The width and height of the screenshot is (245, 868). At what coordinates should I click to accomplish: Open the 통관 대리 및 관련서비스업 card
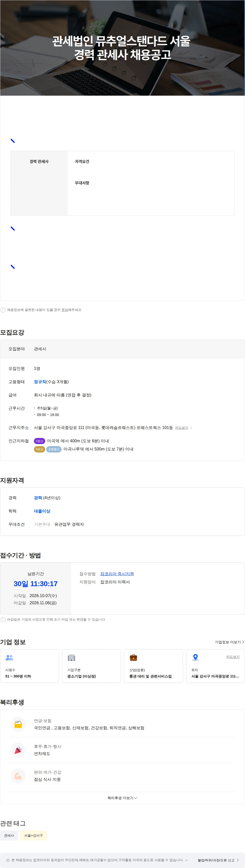[x=153, y=666]
